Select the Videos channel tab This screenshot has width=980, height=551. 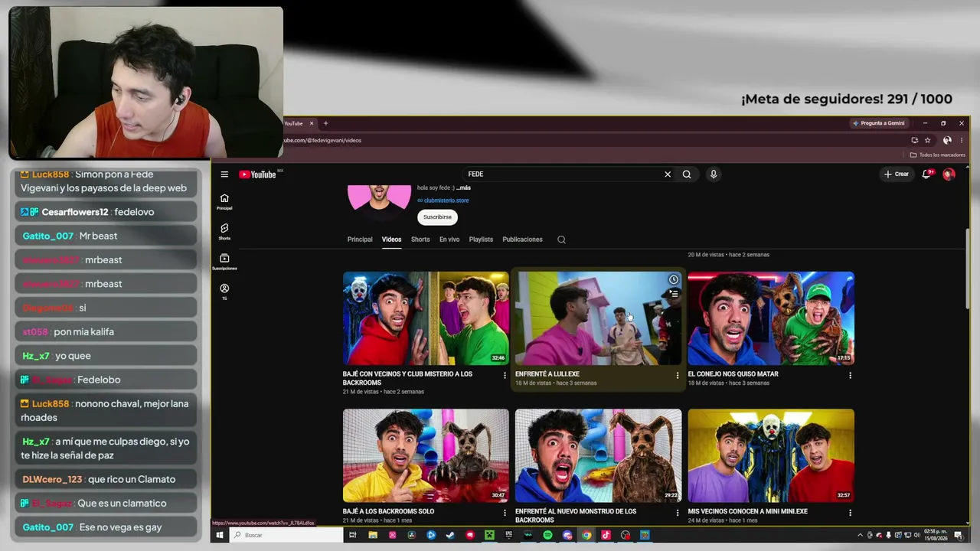coord(391,240)
